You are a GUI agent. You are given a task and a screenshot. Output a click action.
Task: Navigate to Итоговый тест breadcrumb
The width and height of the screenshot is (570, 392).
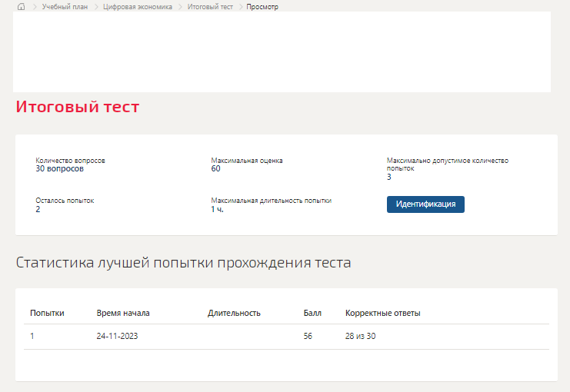coord(210,7)
